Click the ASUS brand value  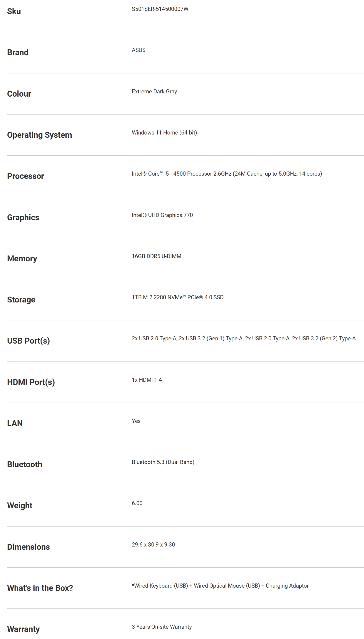[x=139, y=50]
